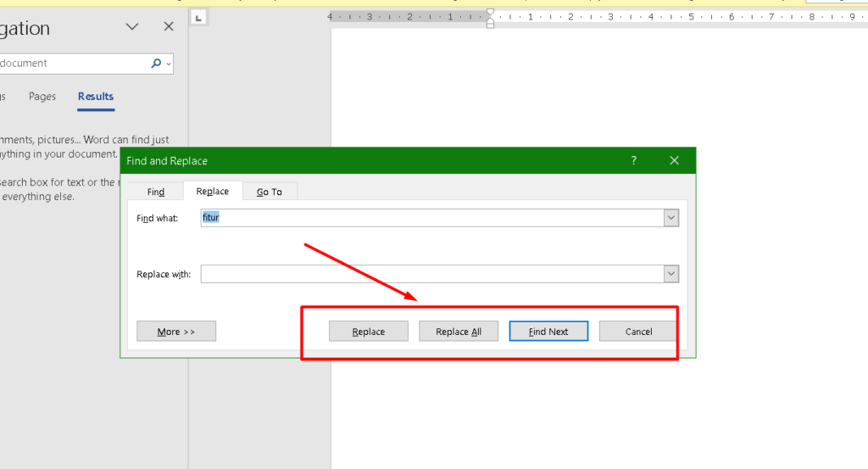Viewport: 868px width, 469px height.
Task: Click the Help question mark in Find and Replace
Action: (x=633, y=160)
